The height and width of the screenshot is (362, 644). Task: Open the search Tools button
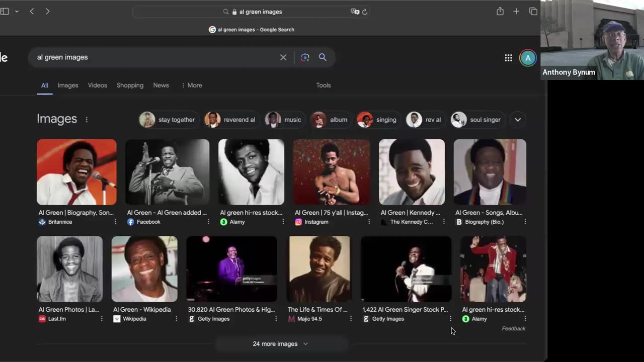(x=324, y=85)
